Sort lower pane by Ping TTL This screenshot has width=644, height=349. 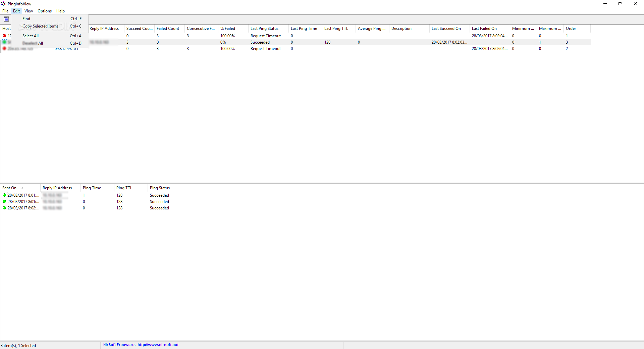pyautogui.click(x=131, y=188)
